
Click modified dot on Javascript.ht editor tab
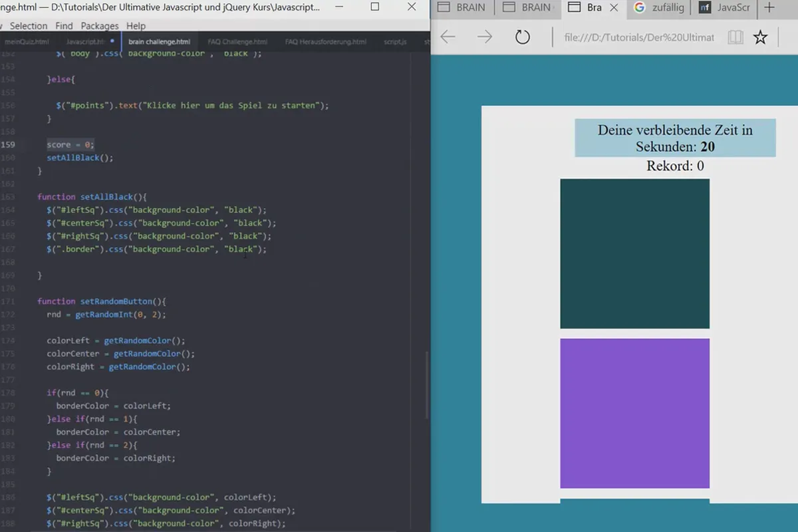(112, 41)
